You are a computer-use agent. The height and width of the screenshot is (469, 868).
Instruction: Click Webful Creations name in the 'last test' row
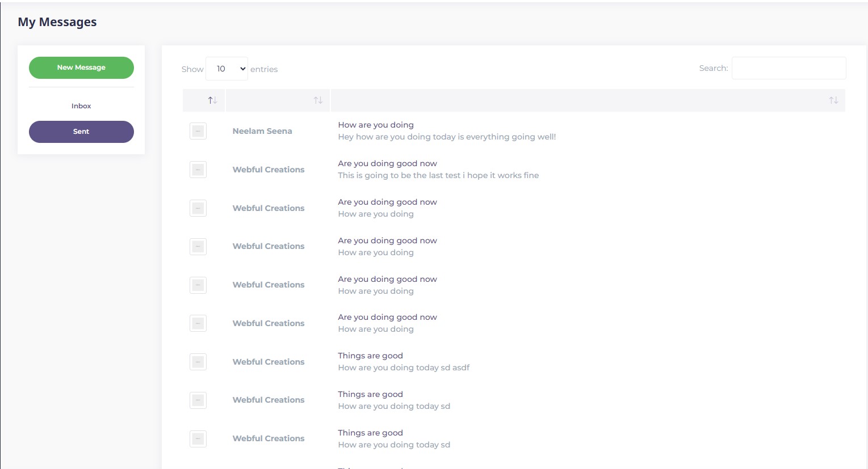[269, 170]
